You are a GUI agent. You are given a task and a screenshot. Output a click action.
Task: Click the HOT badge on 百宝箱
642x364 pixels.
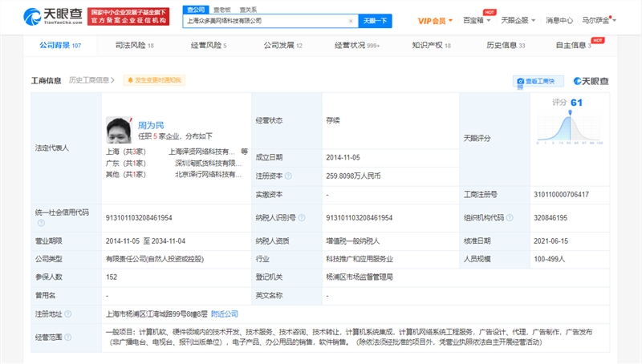tap(490, 12)
